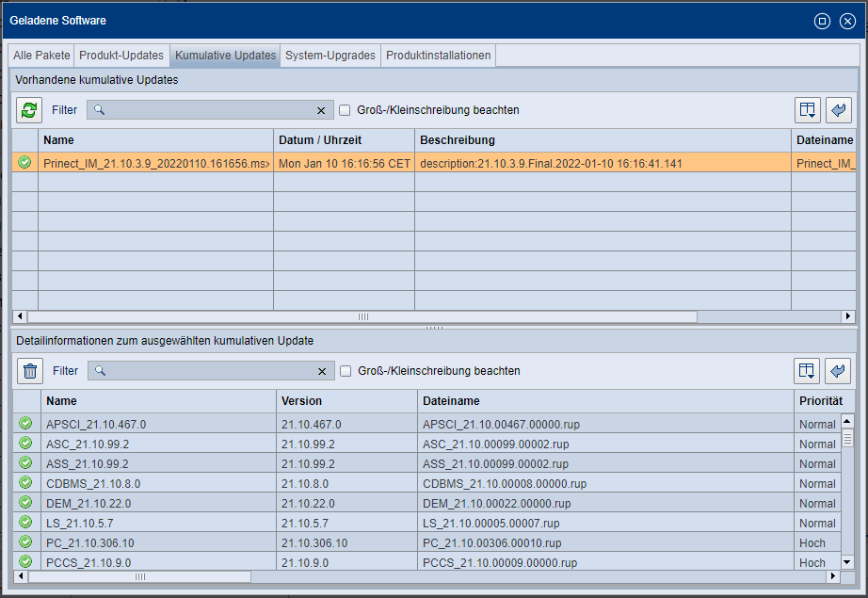Click upper filter text field

pos(210,109)
